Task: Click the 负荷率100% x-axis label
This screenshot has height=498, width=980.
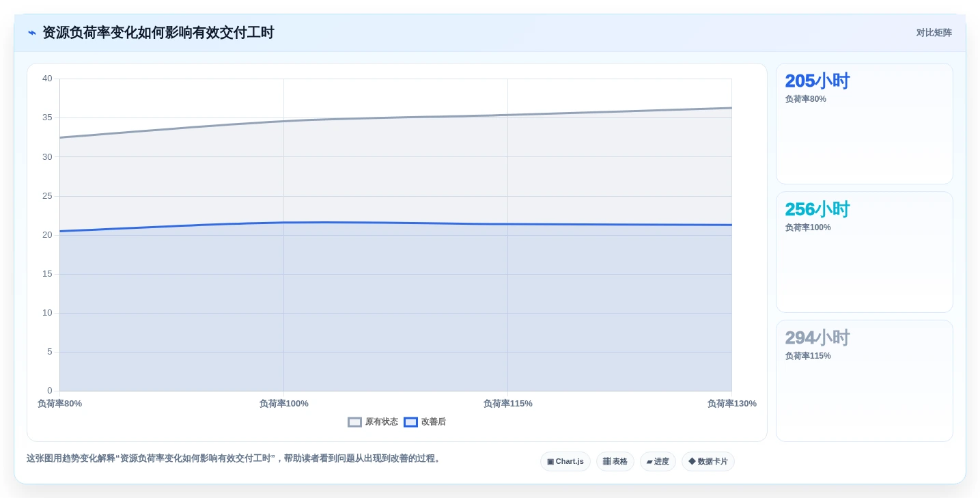Action: point(283,404)
